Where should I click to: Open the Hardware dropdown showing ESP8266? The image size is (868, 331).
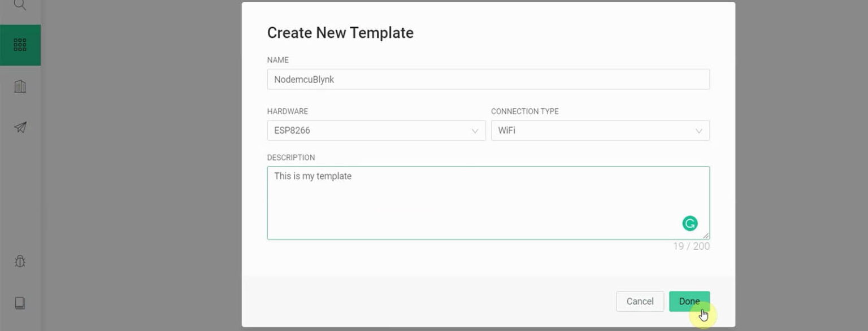[376, 130]
